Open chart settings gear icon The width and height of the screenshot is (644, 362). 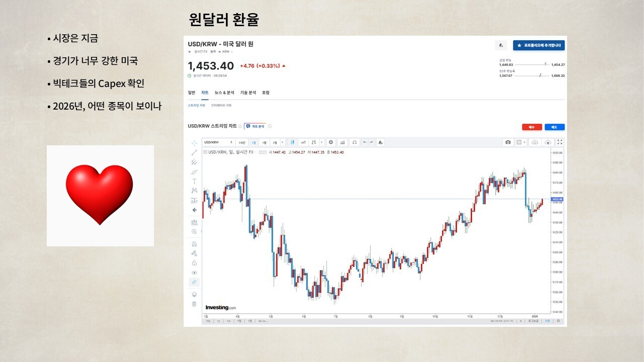click(331, 142)
